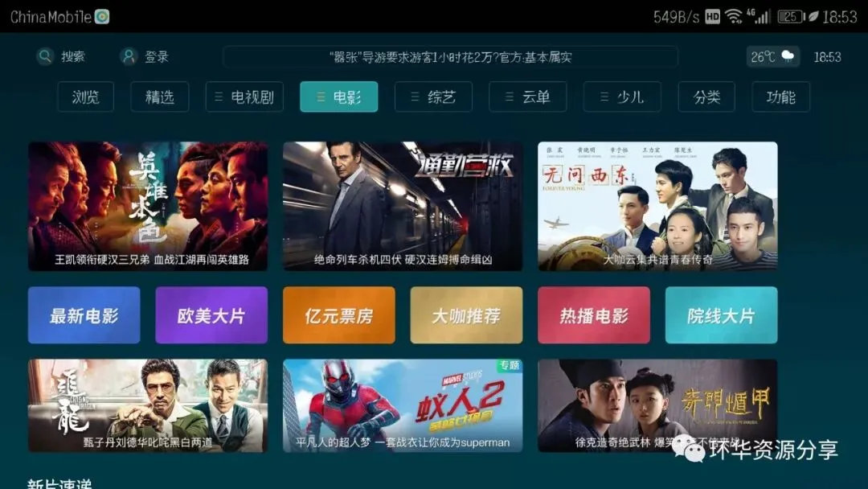Tap the battery indicator in status bar
868x489 pixels.
coord(791,17)
